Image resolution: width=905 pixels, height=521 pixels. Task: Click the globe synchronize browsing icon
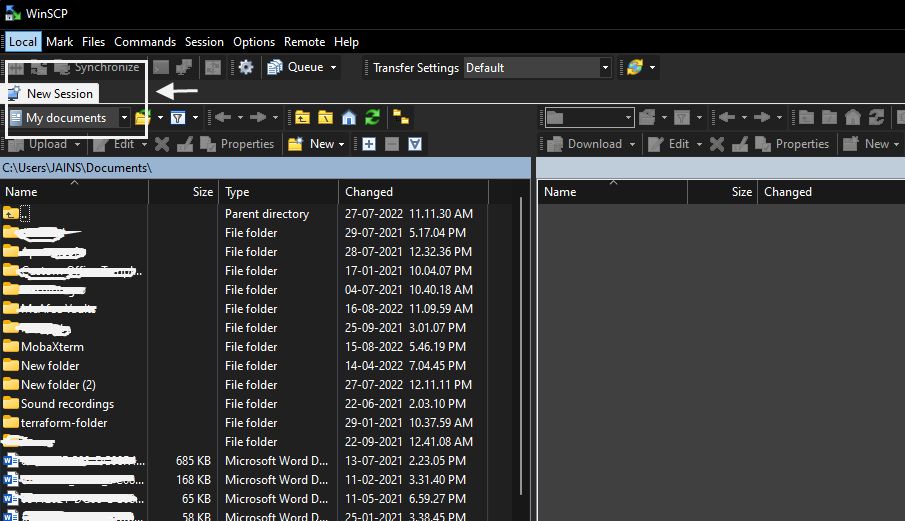point(635,68)
